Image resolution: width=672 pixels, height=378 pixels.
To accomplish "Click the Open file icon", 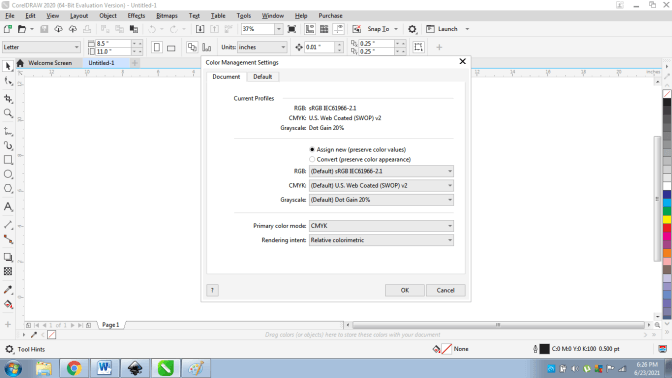I will coord(22,29).
